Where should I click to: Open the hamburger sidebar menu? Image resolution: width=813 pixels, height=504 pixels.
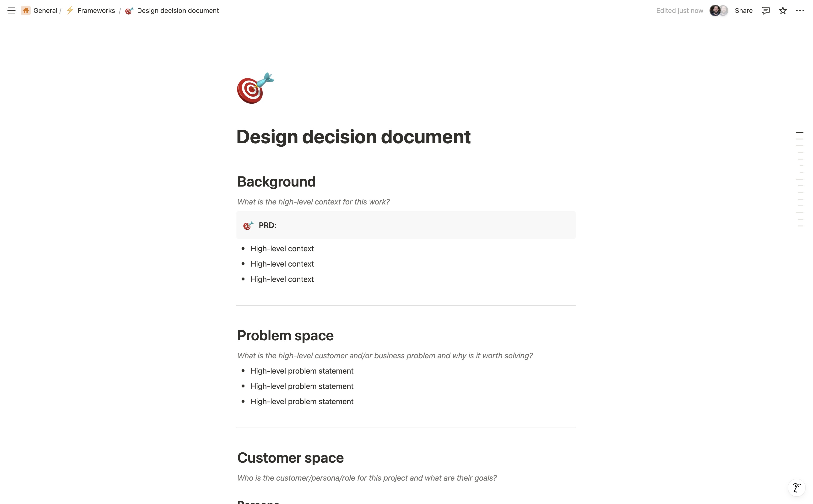(11, 11)
